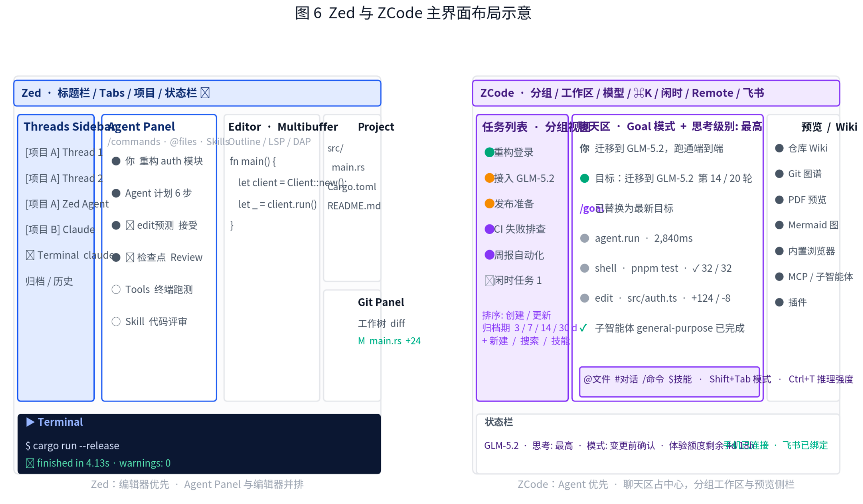
Task: Open main.rs in the Project tree
Action: click(348, 167)
